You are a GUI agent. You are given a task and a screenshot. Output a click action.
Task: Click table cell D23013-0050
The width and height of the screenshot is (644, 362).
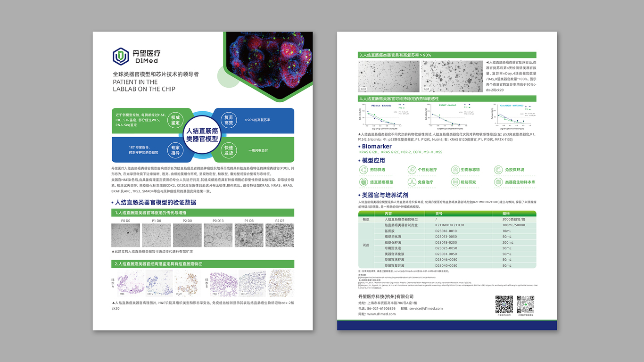(x=446, y=237)
